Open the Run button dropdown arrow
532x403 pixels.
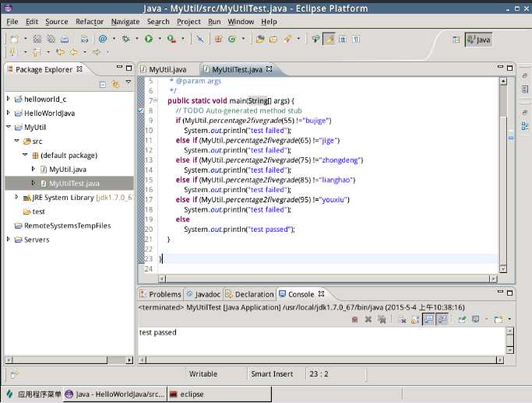pyautogui.click(x=160, y=39)
